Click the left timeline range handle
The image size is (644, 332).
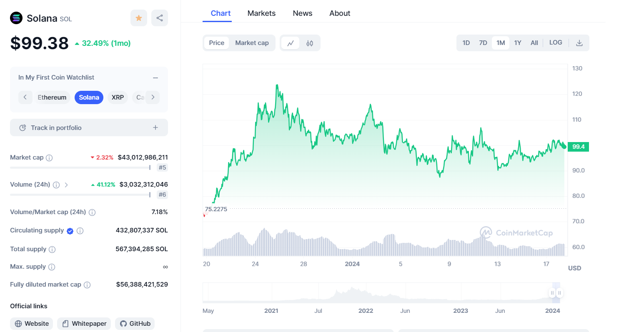point(552,293)
